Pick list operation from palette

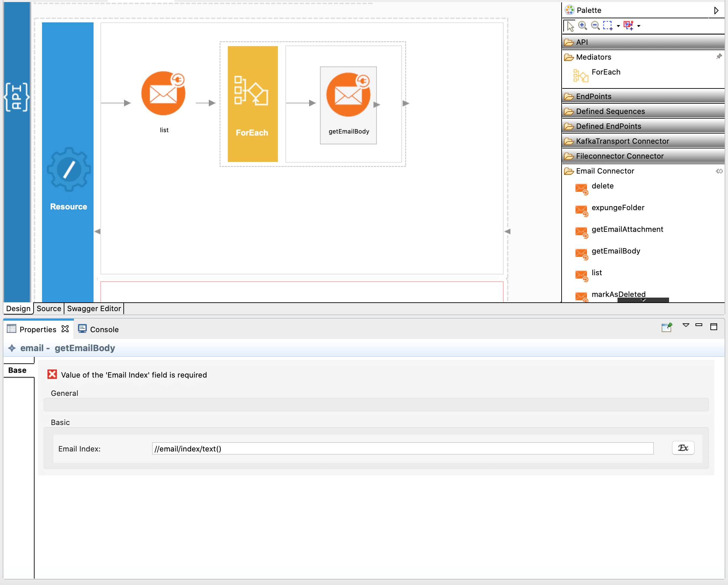pyautogui.click(x=589, y=275)
